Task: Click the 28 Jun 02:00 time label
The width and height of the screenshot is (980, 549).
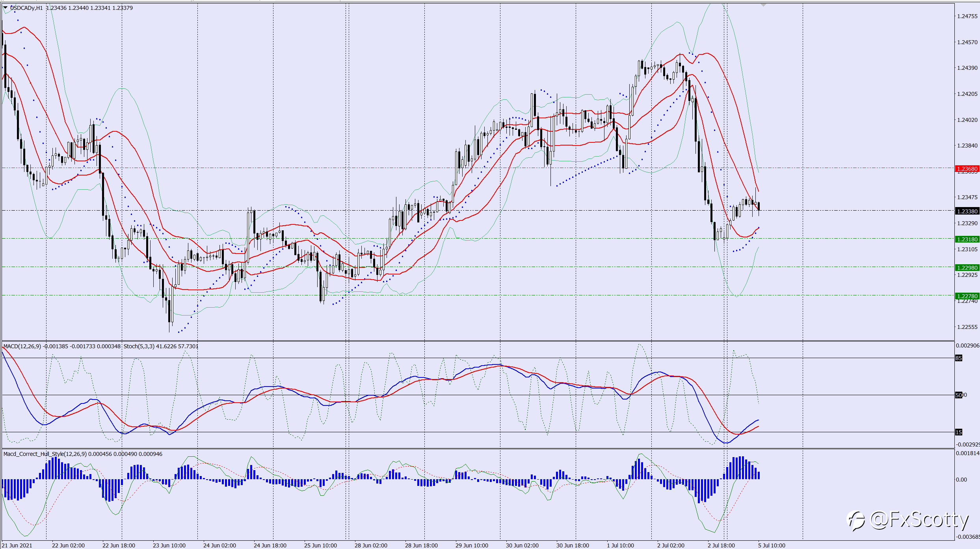Action: point(371,545)
